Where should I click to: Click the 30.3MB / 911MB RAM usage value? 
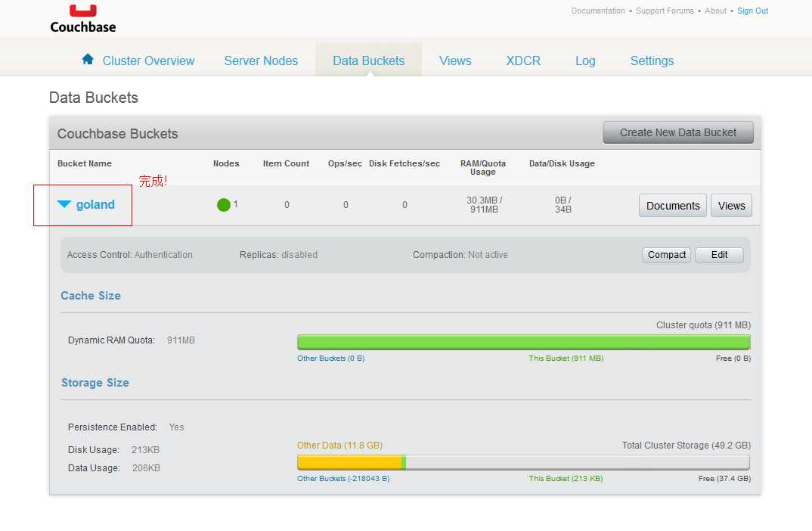click(x=484, y=205)
